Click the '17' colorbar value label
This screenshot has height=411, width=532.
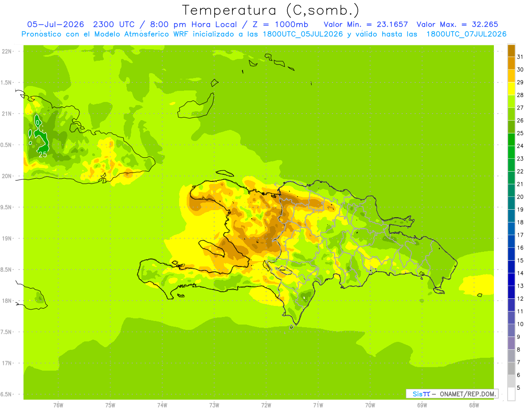point(520,235)
